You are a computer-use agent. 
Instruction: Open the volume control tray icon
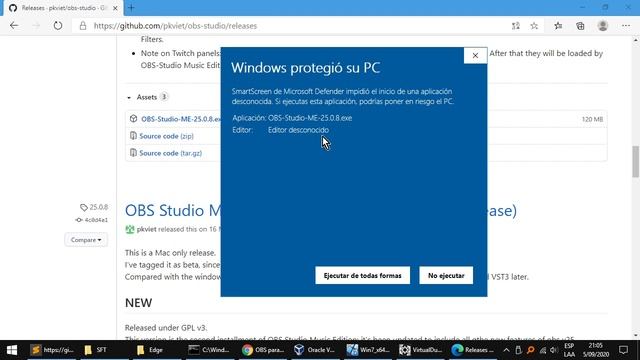[553, 350]
